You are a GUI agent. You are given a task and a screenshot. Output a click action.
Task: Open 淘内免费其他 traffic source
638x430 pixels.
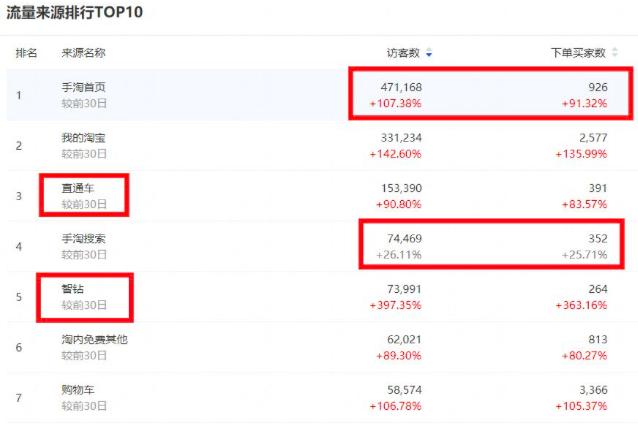pyautogui.click(x=95, y=340)
